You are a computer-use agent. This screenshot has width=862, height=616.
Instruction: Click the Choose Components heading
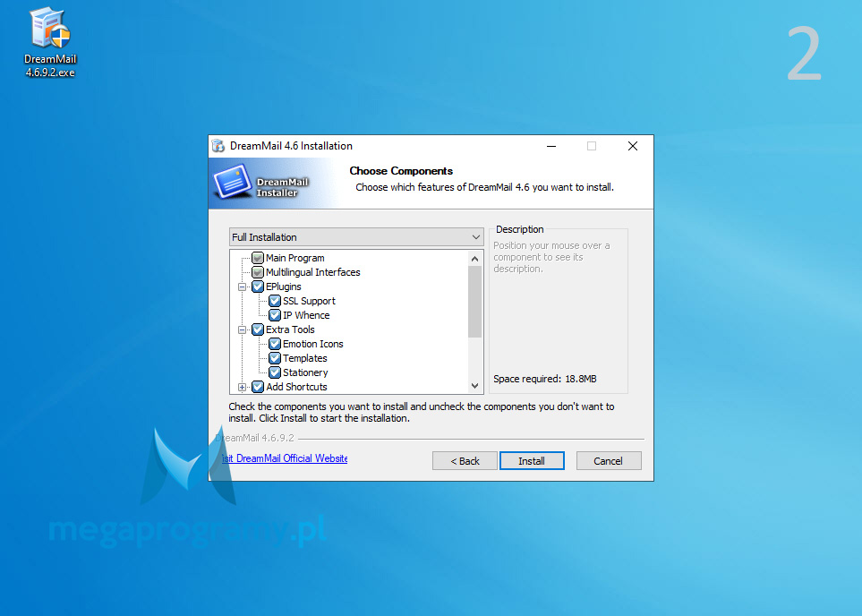pos(401,171)
